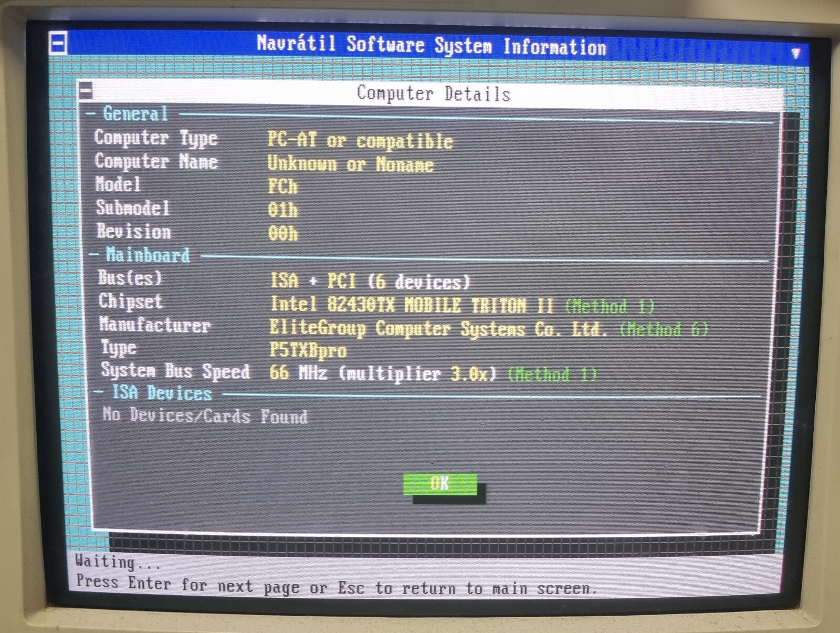Click the 'Computer Details' dialog title

point(433,94)
